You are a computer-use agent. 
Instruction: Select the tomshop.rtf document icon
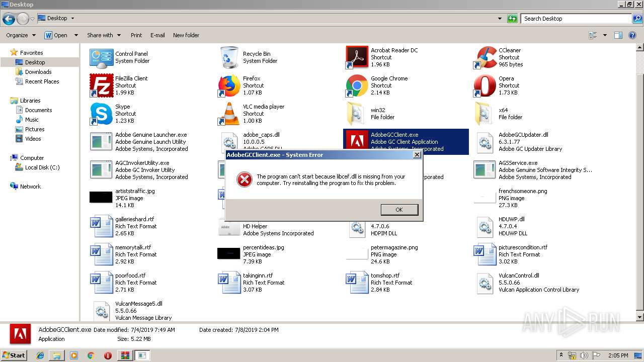pyautogui.click(x=357, y=283)
